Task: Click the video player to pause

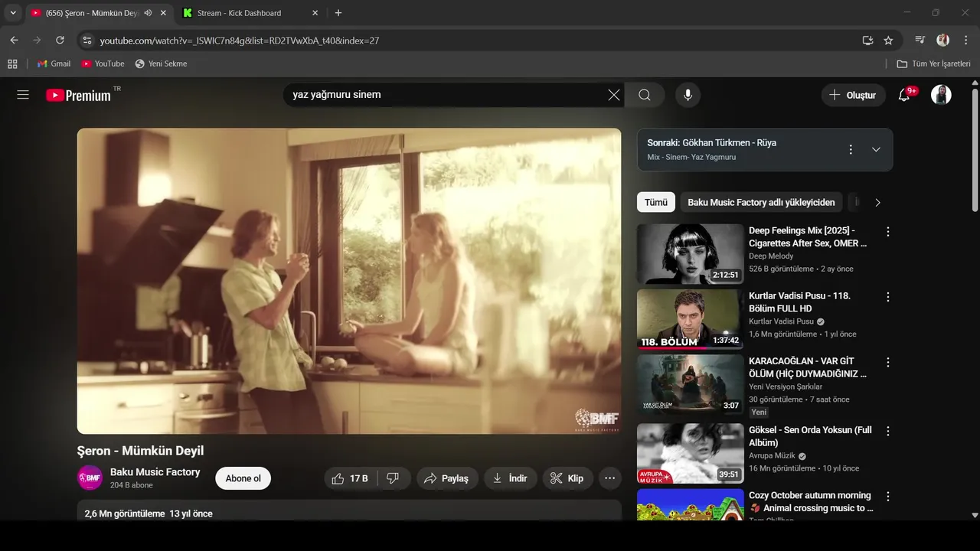Action: coord(349,281)
